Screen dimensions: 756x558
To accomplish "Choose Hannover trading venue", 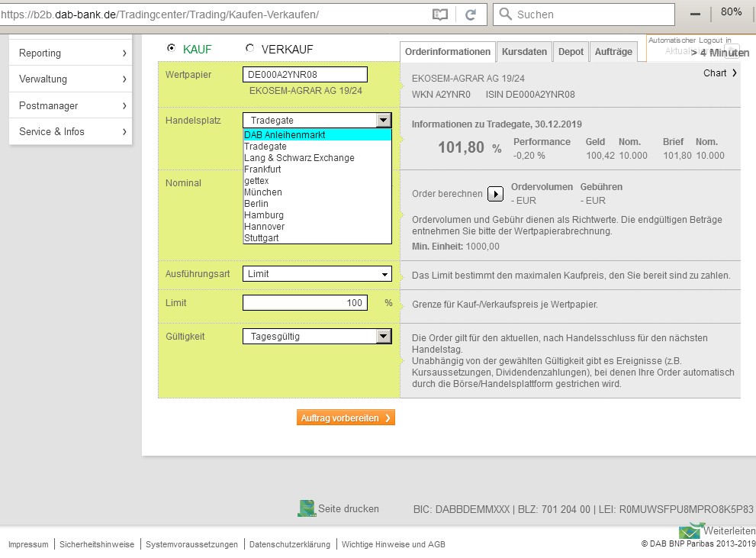I will point(317,227).
